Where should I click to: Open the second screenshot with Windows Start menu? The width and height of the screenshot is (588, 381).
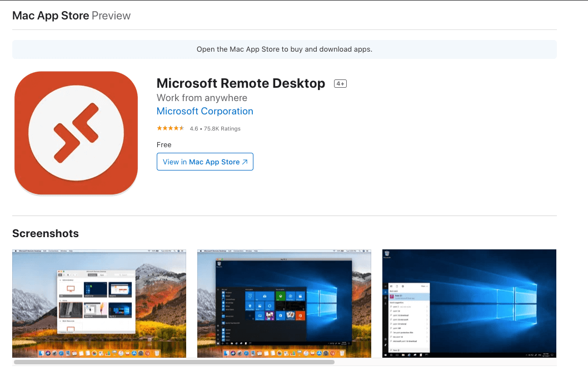tap(284, 303)
